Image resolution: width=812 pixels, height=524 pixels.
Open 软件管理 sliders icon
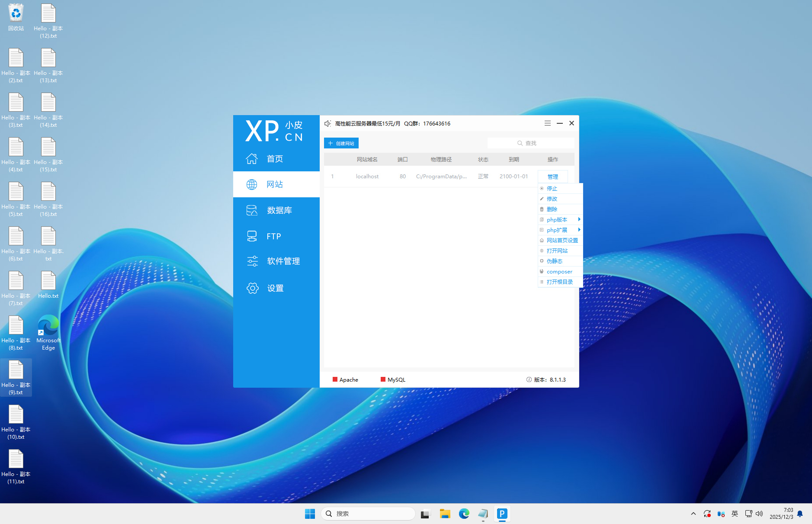pos(252,261)
